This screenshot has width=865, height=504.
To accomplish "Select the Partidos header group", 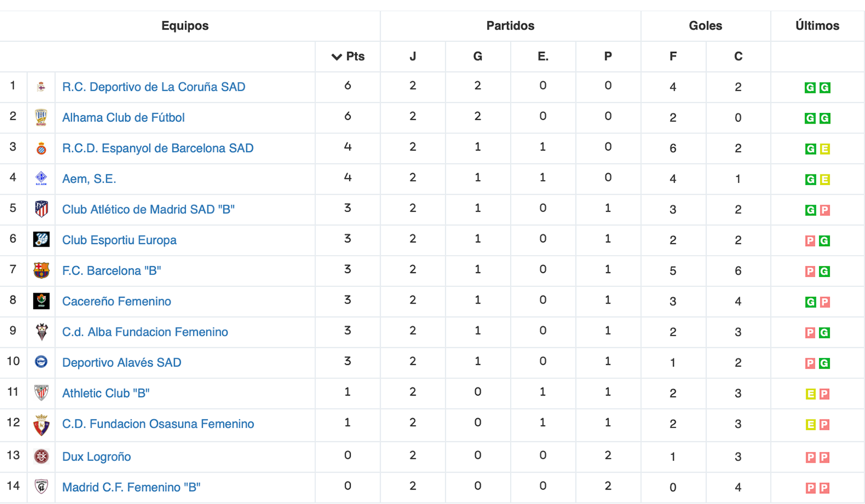I will point(510,26).
